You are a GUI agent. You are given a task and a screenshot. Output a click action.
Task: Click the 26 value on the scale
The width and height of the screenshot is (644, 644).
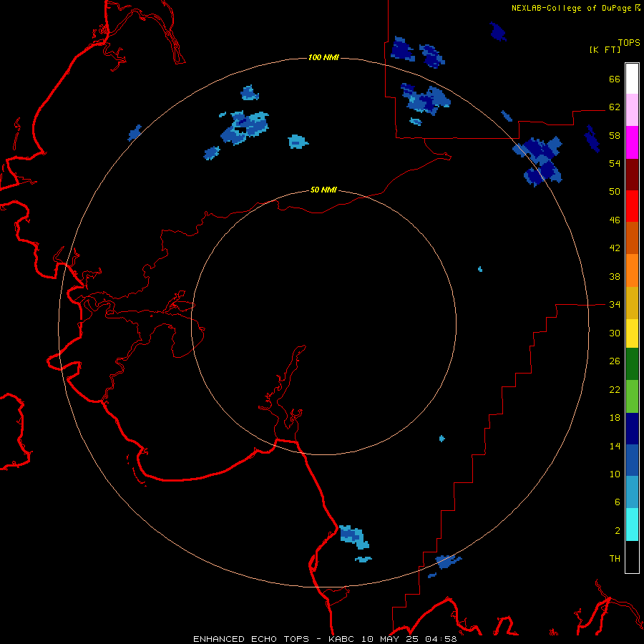[x=615, y=361]
